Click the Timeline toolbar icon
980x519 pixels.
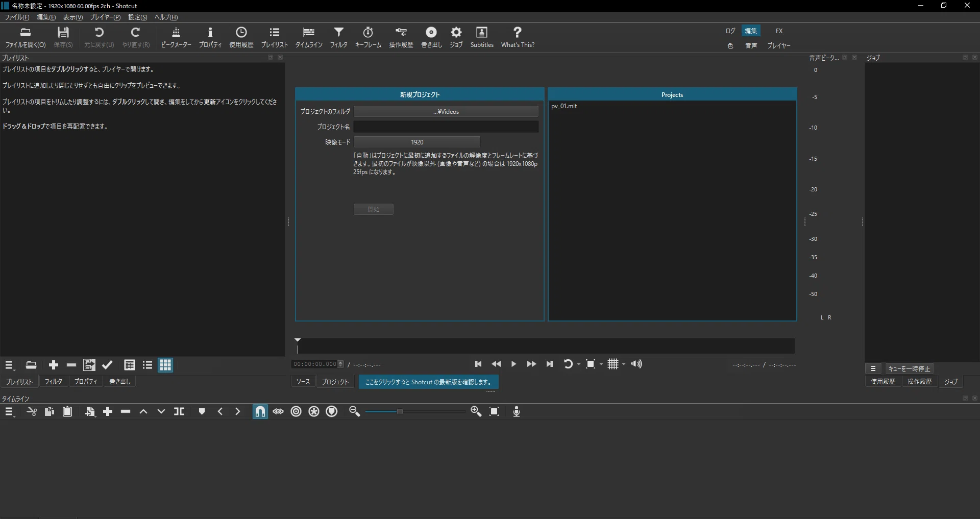309,37
